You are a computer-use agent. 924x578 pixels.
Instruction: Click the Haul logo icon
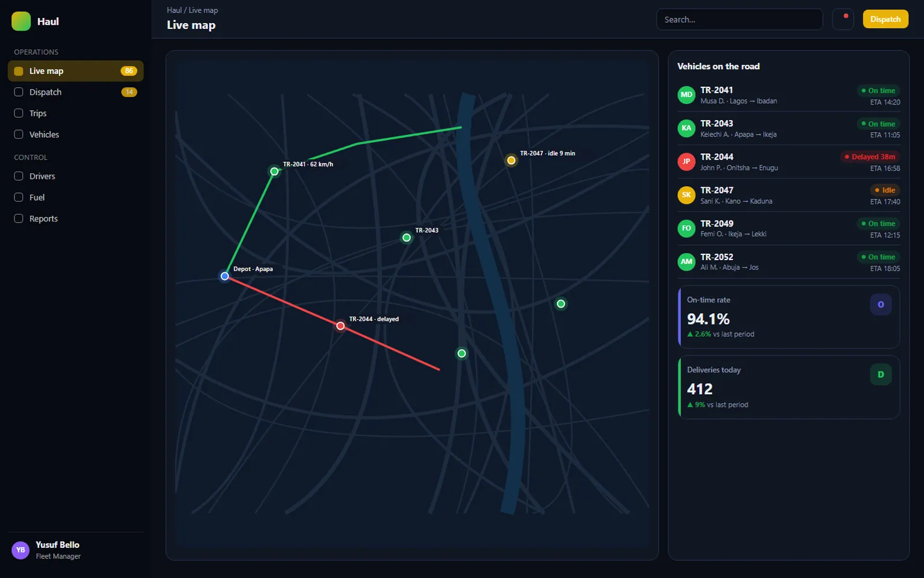[21, 21]
